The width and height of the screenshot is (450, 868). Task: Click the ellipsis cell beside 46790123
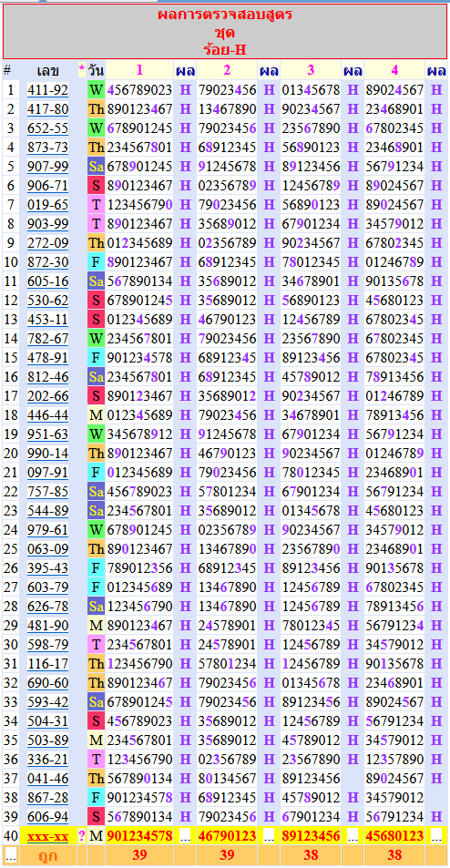[x=269, y=836]
